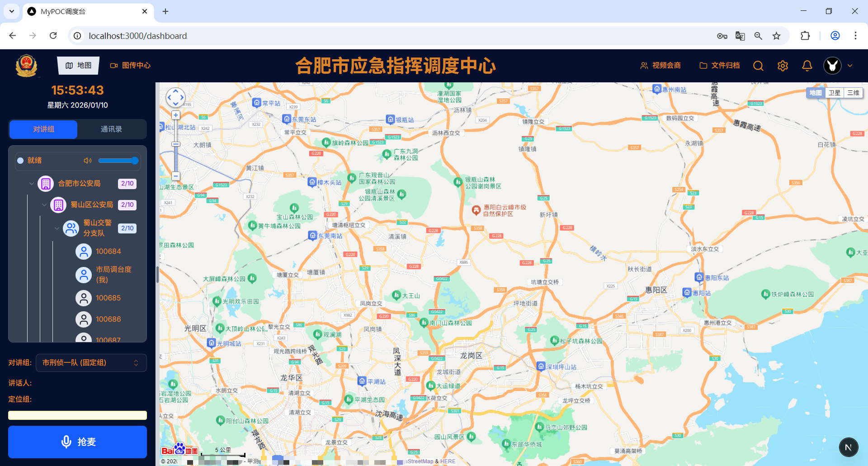Viewport: 868px width, 466px height.
Task: Switch map to 卫星 satellite view
Action: (834, 92)
